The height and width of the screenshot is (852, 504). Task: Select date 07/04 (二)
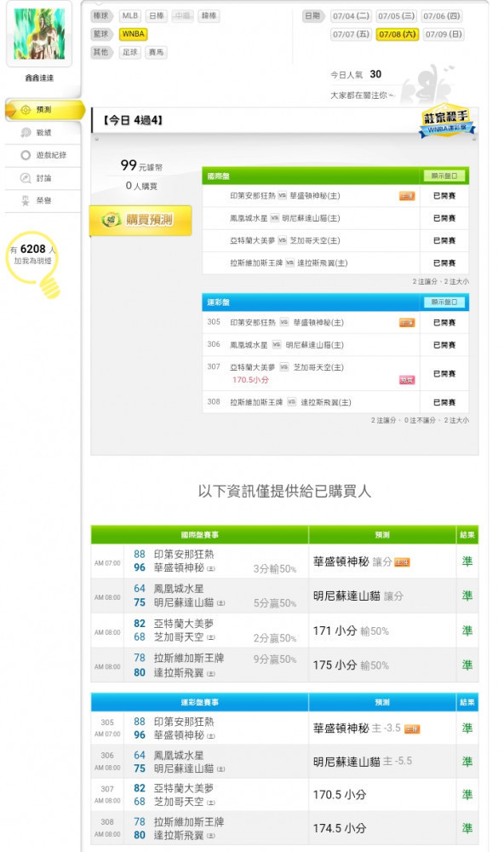pos(351,16)
